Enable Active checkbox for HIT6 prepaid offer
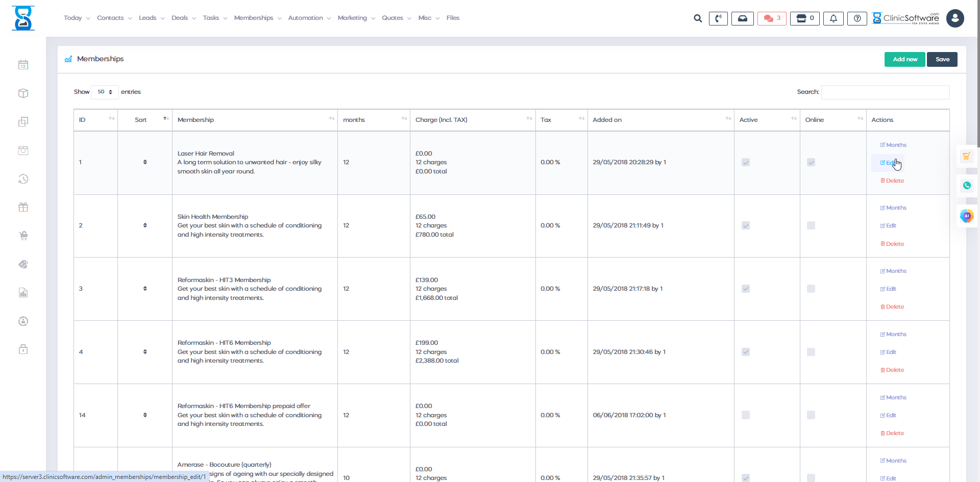 click(746, 415)
